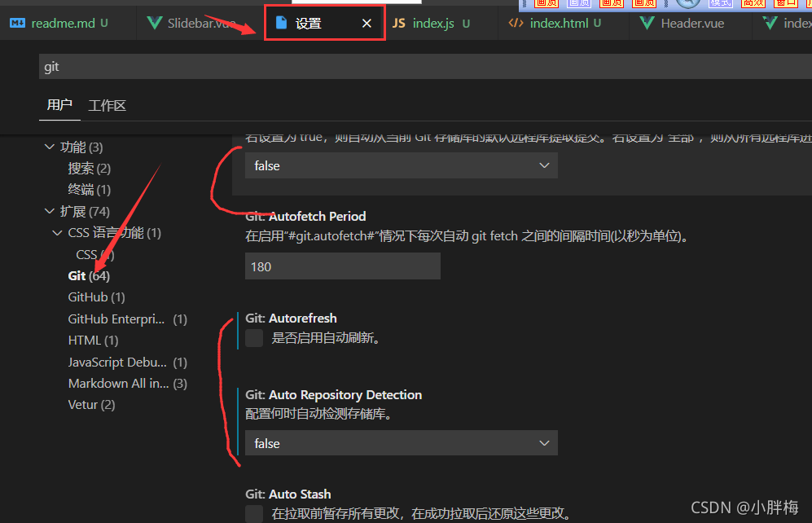Switch to the 工作区 settings scope

click(x=108, y=106)
